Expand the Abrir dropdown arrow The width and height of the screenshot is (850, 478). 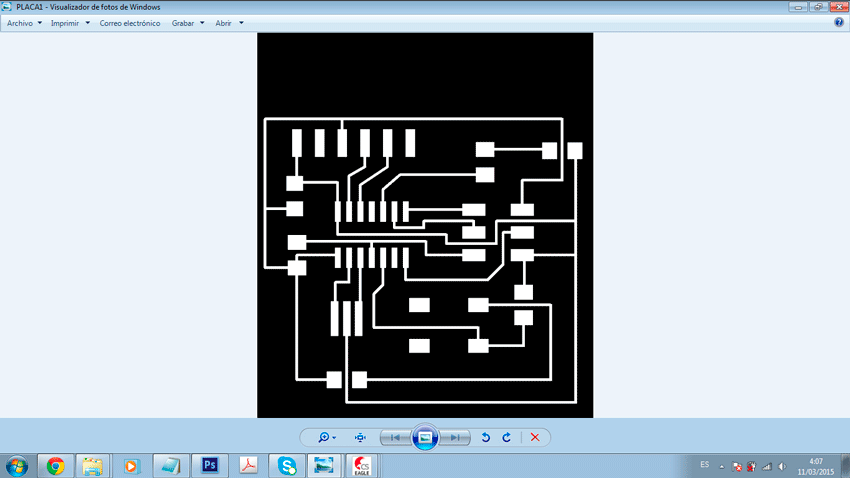[241, 23]
